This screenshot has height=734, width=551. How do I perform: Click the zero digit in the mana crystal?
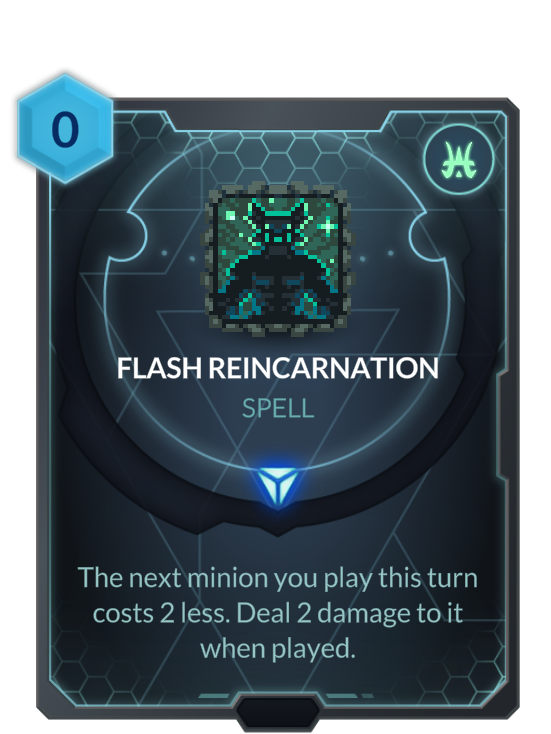point(65,129)
